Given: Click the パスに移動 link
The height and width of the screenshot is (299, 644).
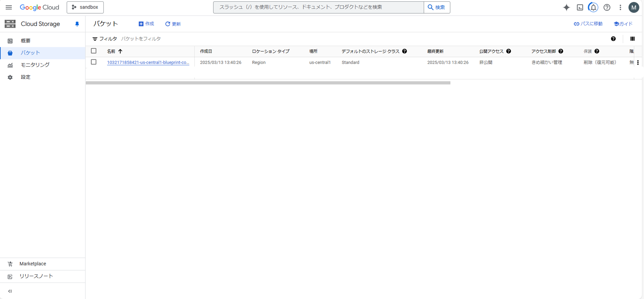Looking at the screenshot, I should point(588,24).
